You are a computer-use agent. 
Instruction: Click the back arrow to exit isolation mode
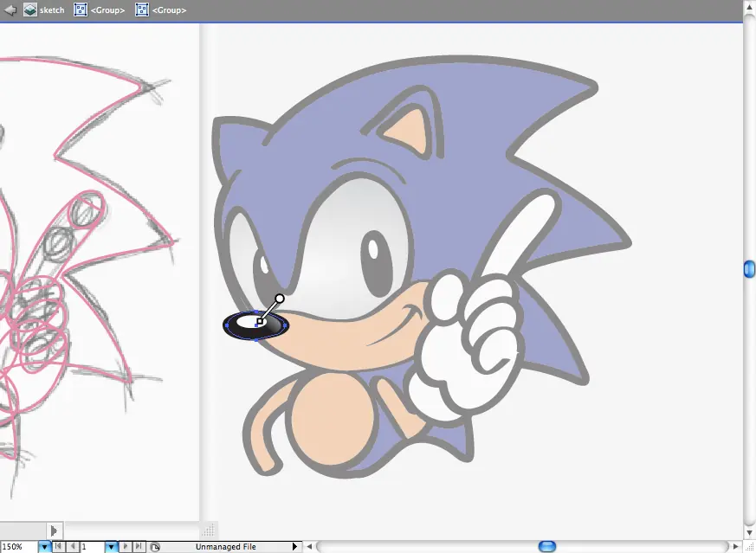[10, 10]
